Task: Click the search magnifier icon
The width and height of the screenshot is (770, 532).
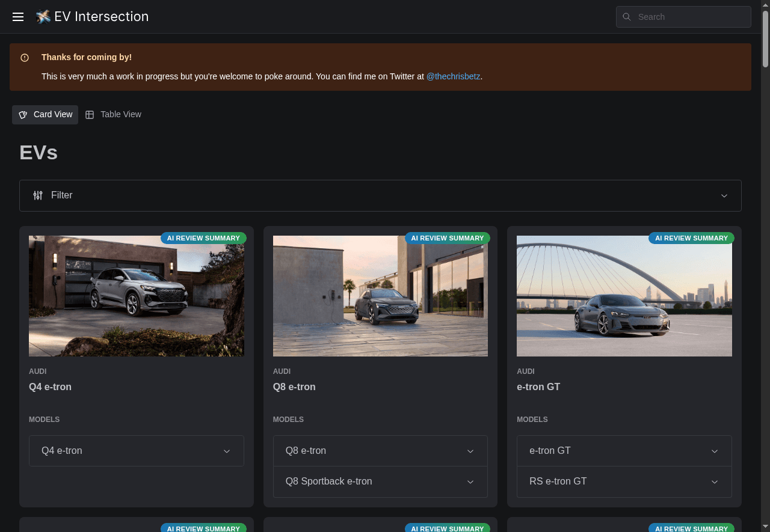Action: click(627, 17)
